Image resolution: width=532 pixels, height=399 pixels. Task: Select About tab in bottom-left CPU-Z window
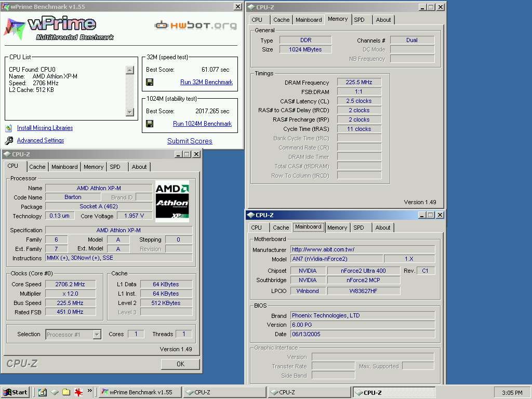point(139,167)
